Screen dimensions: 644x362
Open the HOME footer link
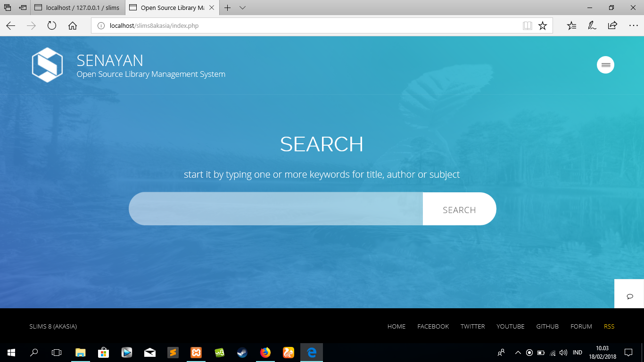[x=396, y=326]
